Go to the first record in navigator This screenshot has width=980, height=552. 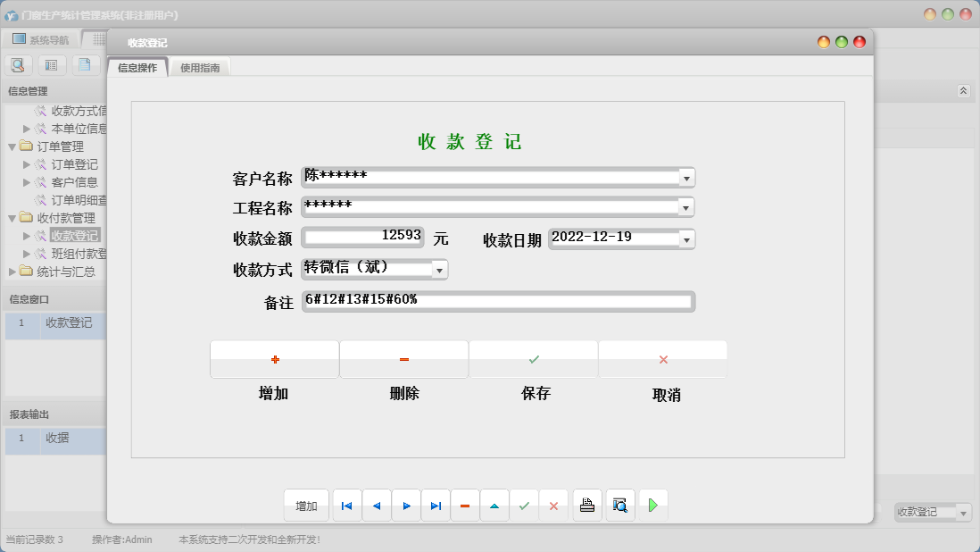click(346, 506)
